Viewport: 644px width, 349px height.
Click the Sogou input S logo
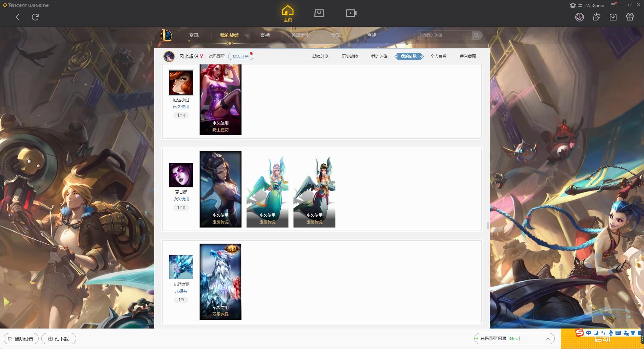[580, 333]
